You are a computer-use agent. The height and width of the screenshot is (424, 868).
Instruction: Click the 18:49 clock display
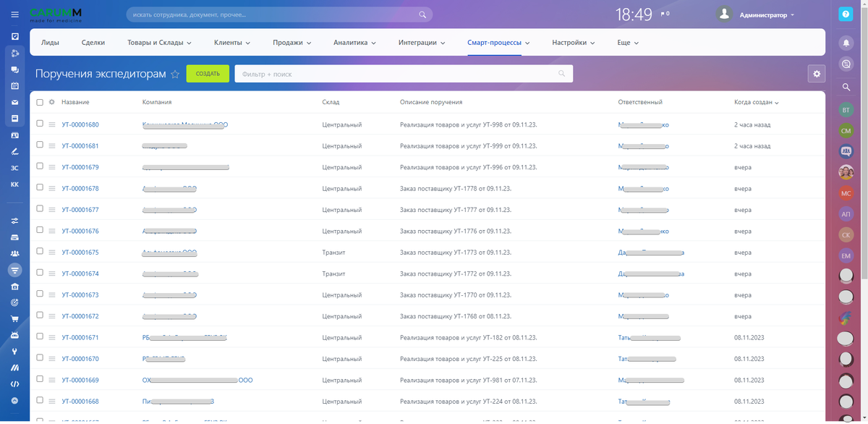pyautogui.click(x=634, y=14)
